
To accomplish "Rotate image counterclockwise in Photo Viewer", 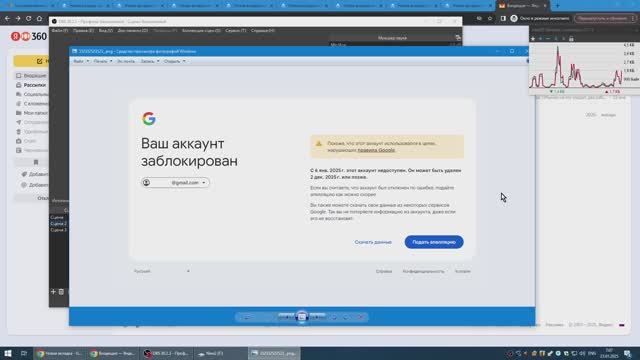I will click(x=334, y=317).
